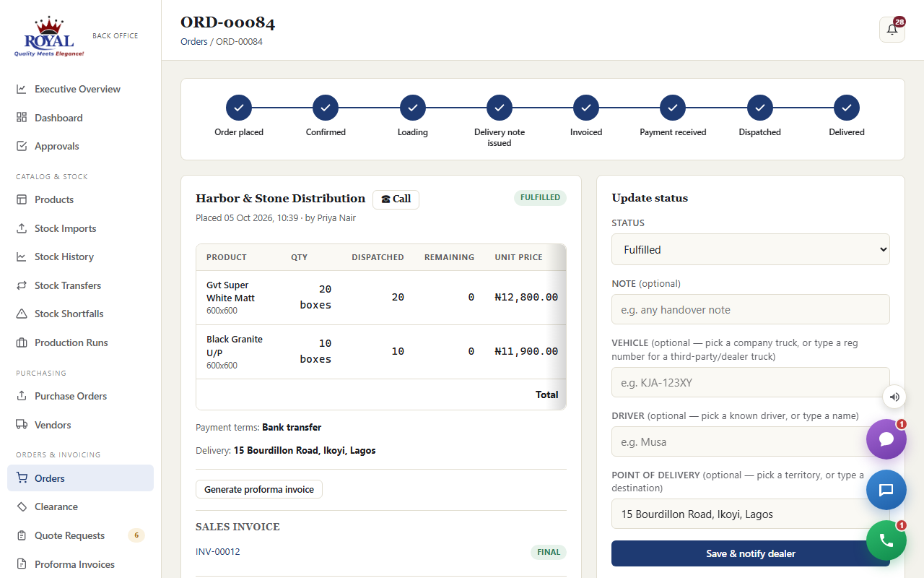Click the Quote Requests clipboard icon
924x578 pixels.
[x=22, y=535]
